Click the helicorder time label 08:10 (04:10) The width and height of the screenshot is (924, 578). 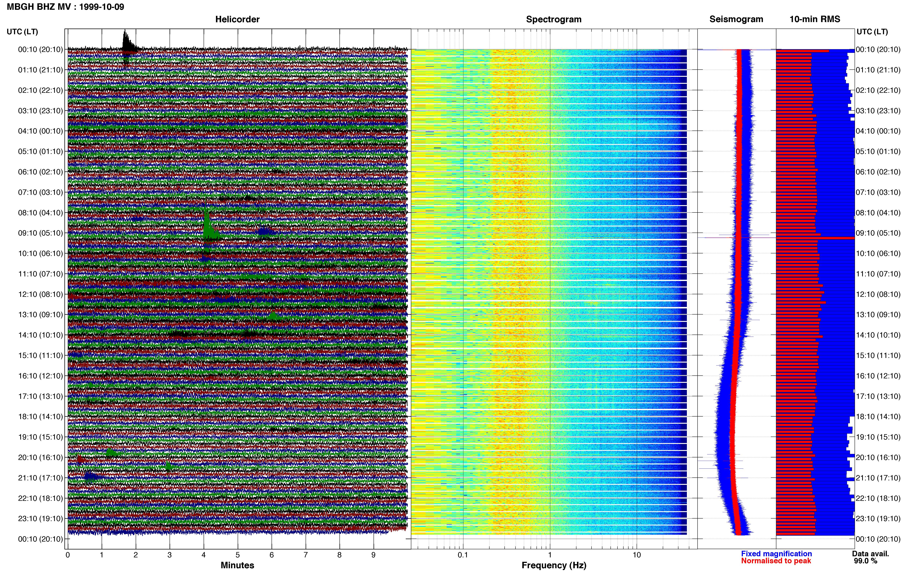point(41,212)
